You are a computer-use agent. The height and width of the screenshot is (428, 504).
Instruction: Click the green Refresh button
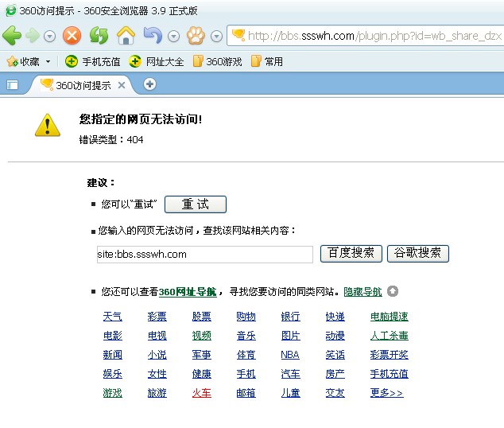[99, 35]
